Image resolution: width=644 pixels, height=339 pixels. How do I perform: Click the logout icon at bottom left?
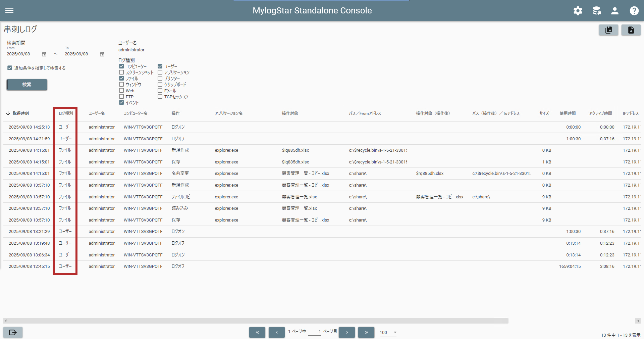[x=13, y=332]
